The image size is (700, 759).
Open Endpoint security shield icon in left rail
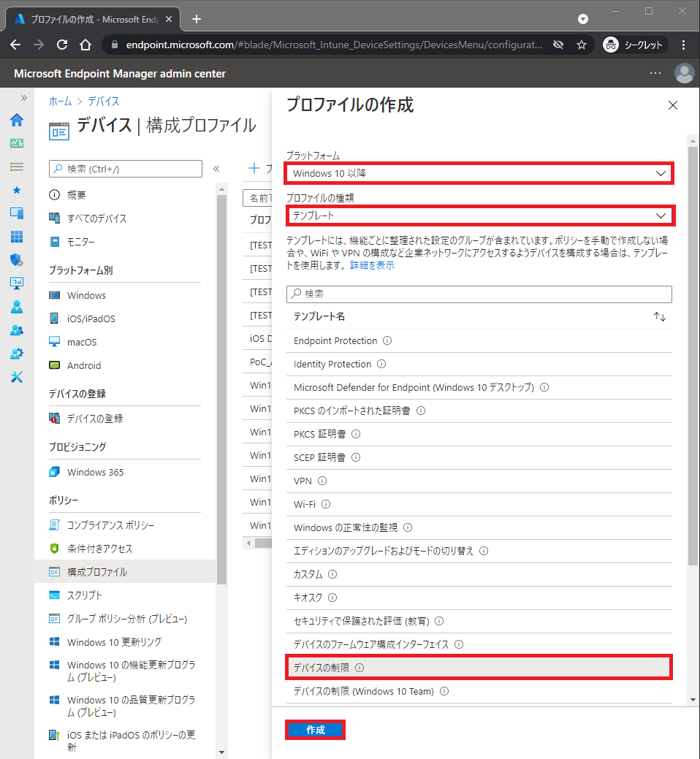(x=17, y=260)
